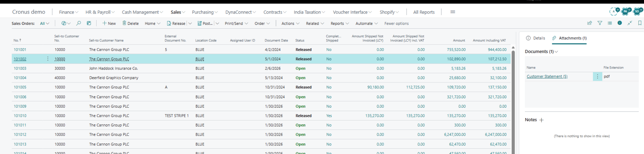Open sales order 101005 link

point(20,87)
